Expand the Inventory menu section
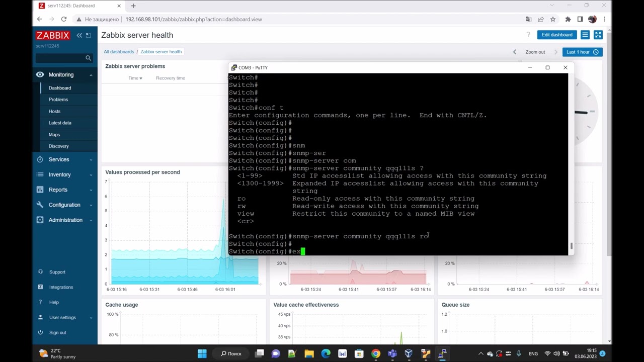Image resolution: width=644 pixels, height=362 pixels. [x=65, y=174]
